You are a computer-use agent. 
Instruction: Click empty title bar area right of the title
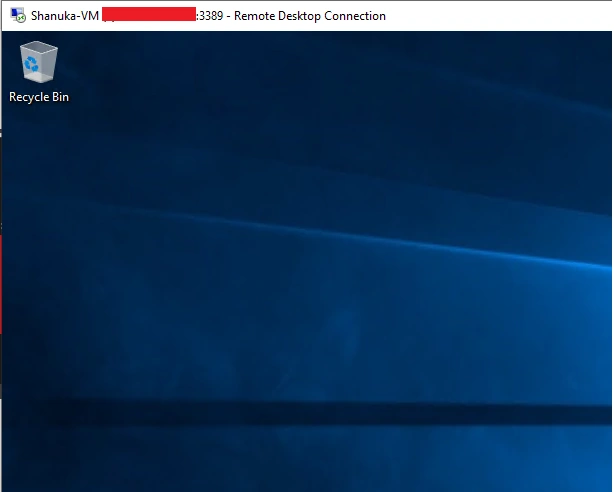[497, 16]
